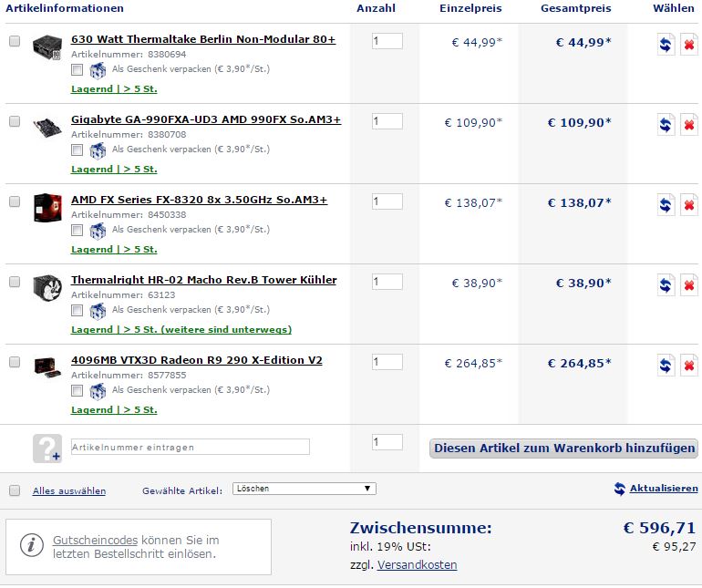Screen dimensions: 702x588
Task: Click stock status link for Radeon R9 290
Action: tap(114, 409)
